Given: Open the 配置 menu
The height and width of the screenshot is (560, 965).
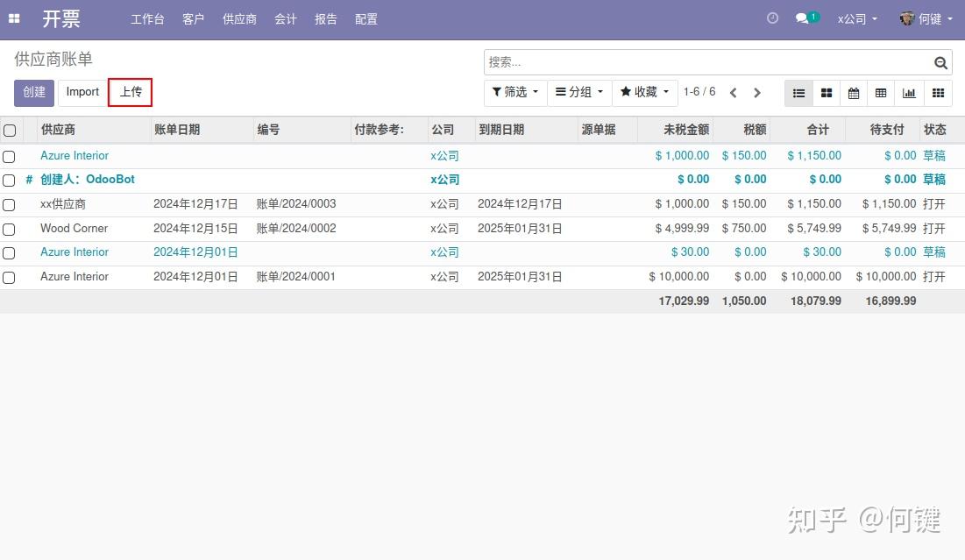Looking at the screenshot, I should coord(366,18).
